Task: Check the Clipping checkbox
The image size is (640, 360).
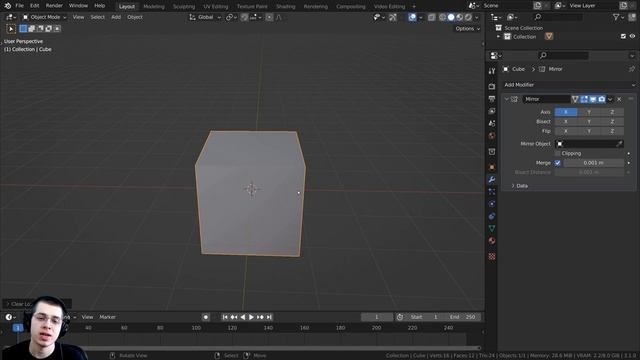Action: pos(558,153)
